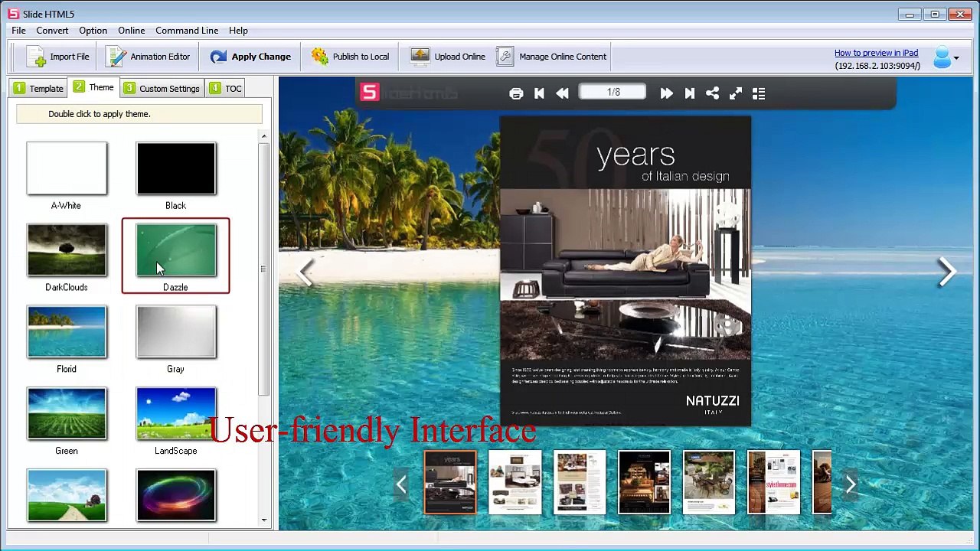
Task: Select the Black theme swatch
Action: [176, 168]
